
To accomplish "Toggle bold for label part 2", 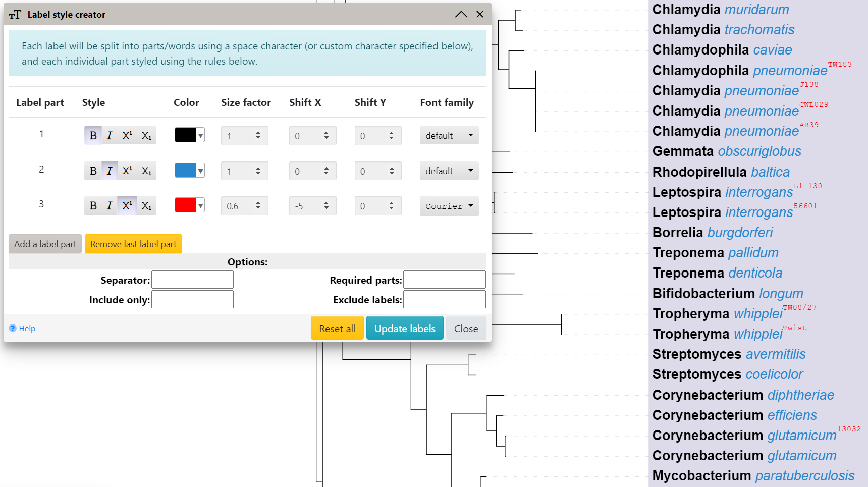I will 93,171.
